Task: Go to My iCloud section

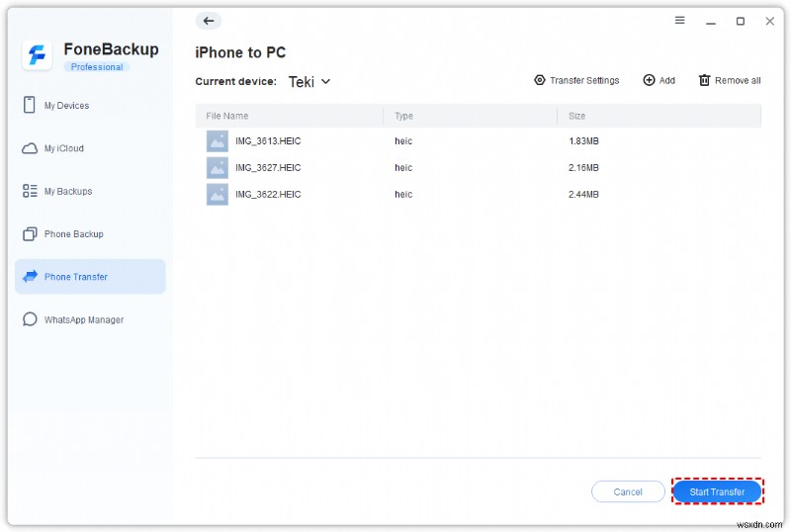Action: (90, 148)
